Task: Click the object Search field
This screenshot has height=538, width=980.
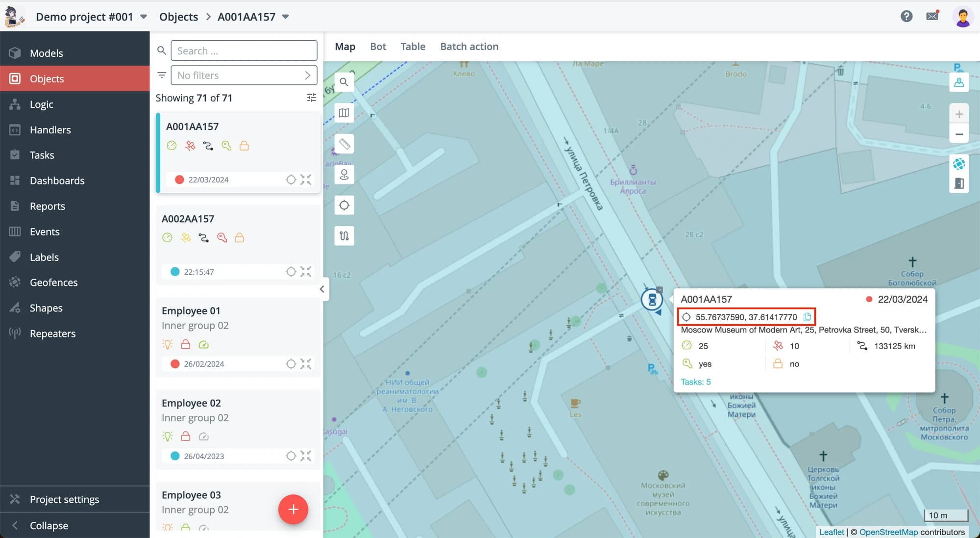Action: point(244,51)
